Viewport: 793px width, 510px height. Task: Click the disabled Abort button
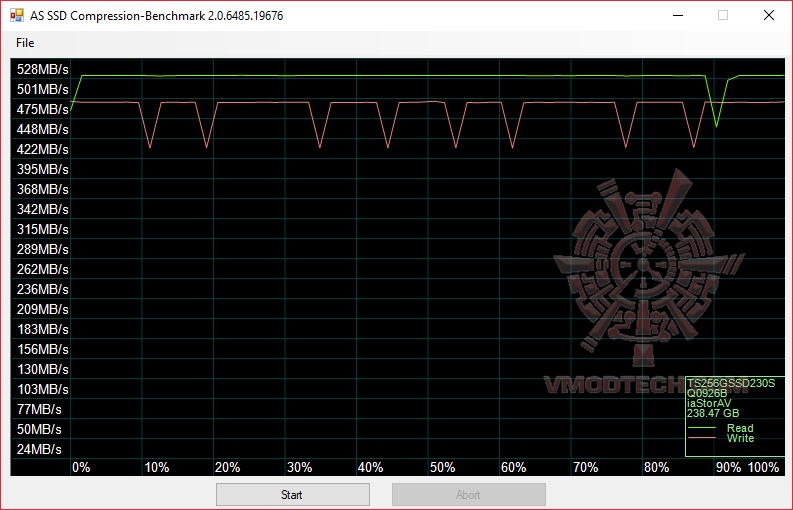coord(468,494)
